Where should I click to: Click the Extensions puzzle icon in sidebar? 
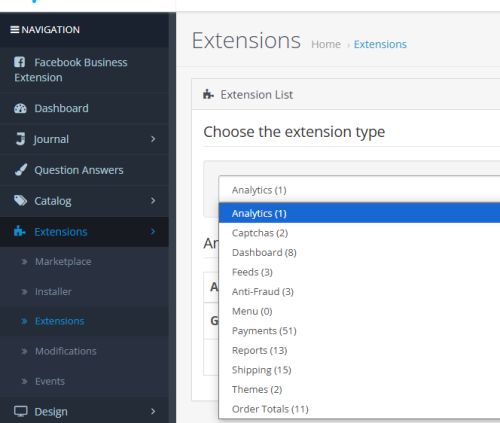[x=20, y=231]
